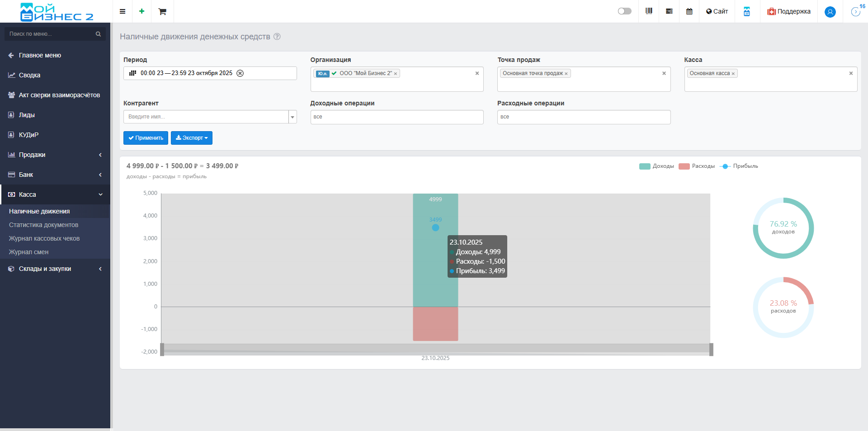This screenshot has height=431, width=868.
Task: Open Журнал кассовых чеков menu item
Action: 44,238
